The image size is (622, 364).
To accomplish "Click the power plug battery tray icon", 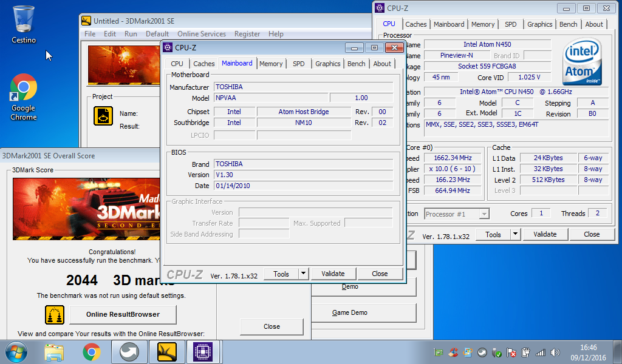I will pos(525,352).
